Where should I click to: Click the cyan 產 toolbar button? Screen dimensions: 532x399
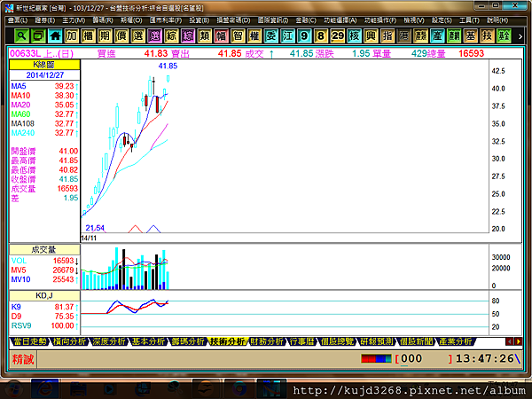click(x=437, y=35)
